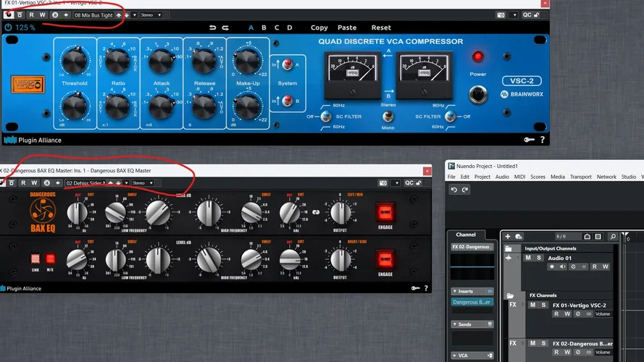Mute the Audio 01 track
Image resolution: width=644 pixels, height=362 pixels.
(x=528, y=258)
